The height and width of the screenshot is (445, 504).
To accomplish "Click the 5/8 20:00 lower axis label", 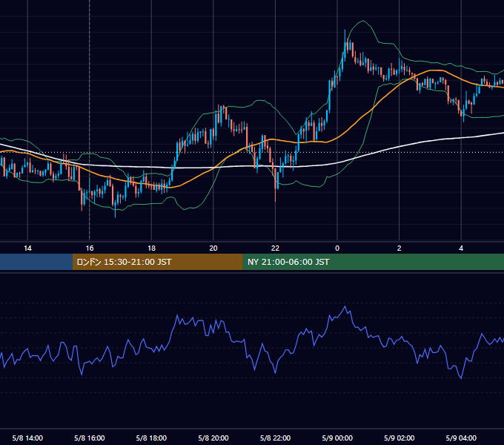I will [213, 438].
